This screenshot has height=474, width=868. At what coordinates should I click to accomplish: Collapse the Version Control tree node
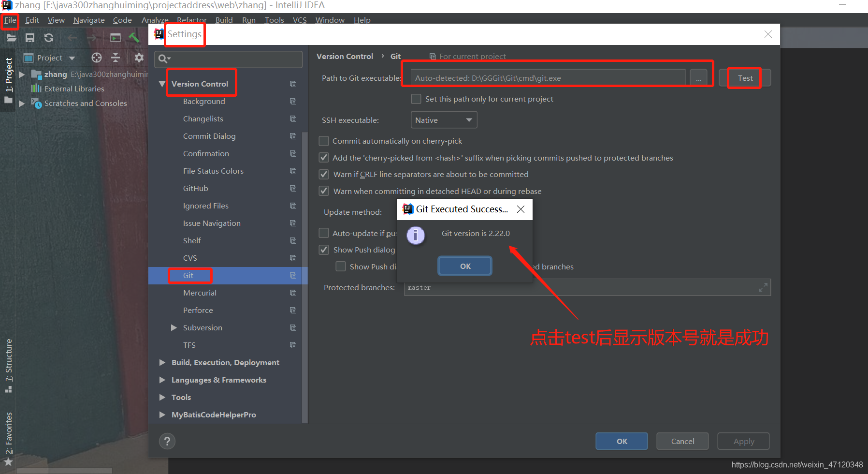point(162,84)
